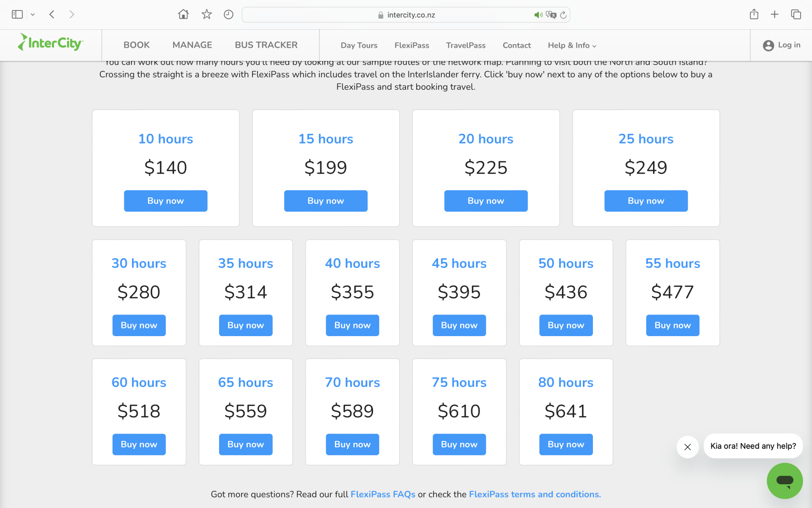Open FlexiPass terms and conditions link
This screenshot has width=812, height=508.
click(535, 494)
